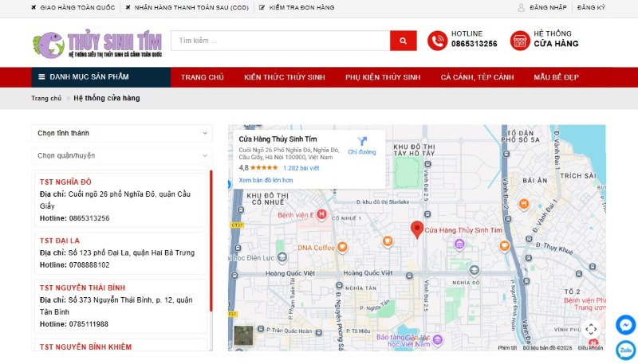
Task: Click Giao hàng toàn quốc text
Action: pyautogui.click(x=77, y=7)
